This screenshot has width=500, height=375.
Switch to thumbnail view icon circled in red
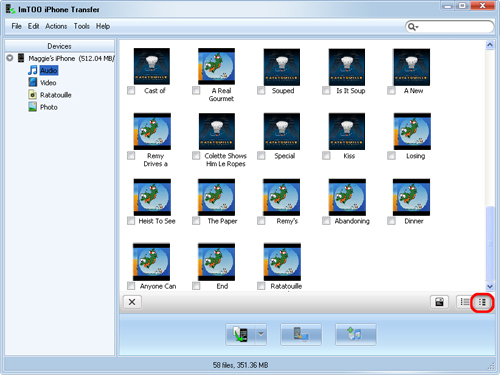[x=482, y=302]
